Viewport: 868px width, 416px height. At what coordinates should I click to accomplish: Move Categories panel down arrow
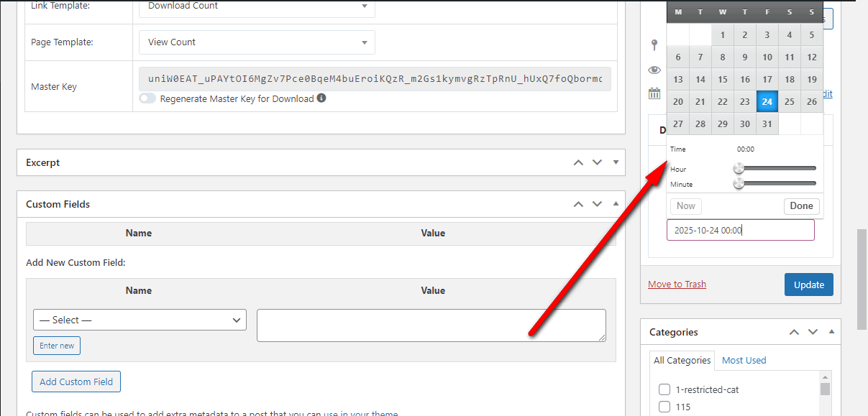pos(813,332)
